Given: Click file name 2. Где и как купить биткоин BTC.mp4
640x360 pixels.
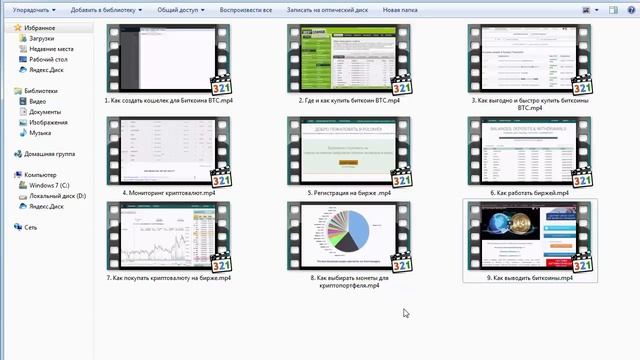Looking at the screenshot, I should pyautogui.click(x=349, y=100).
